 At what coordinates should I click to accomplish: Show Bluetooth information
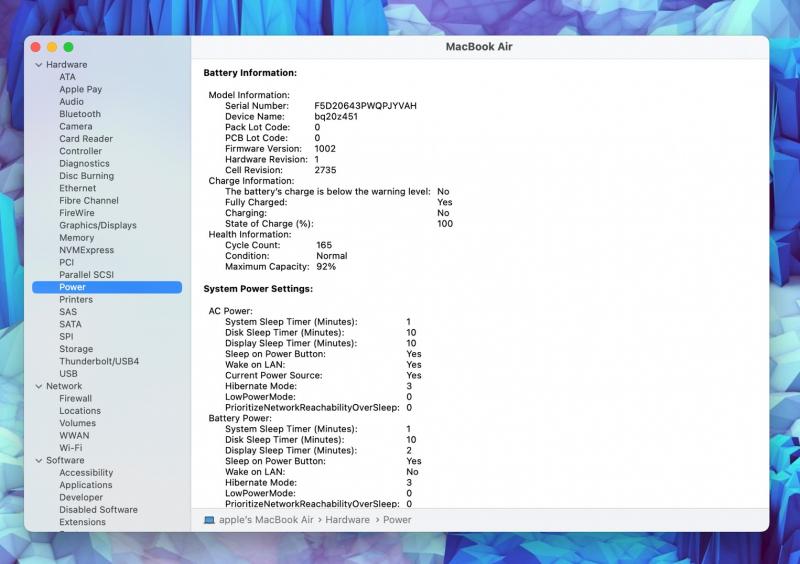pyautogui.click(x=80, y=114)
